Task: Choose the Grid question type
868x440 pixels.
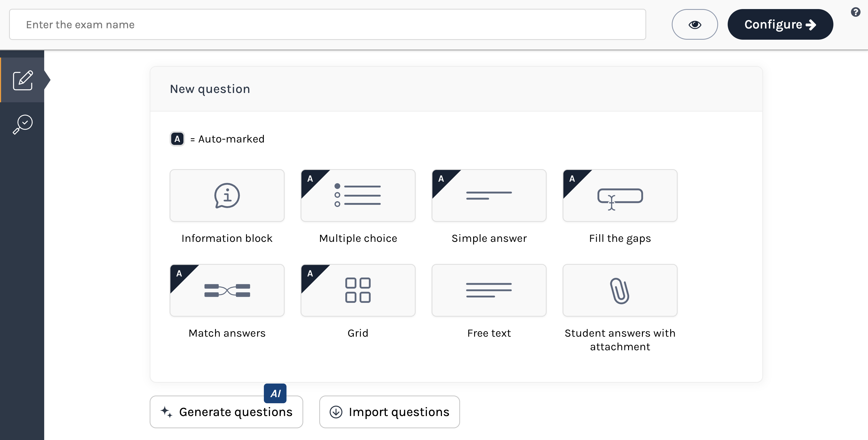Action: pos(358,290)
